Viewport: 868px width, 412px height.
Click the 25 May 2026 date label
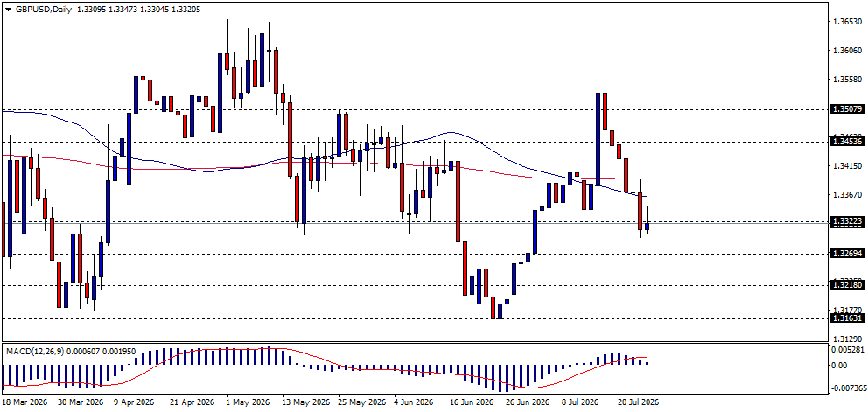click(360, 401)
